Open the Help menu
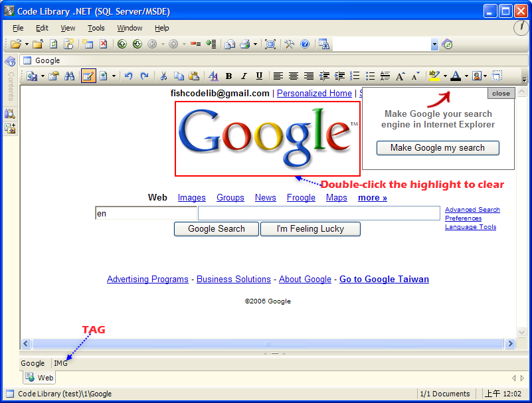Screen dimensions: 532x403 click(x=162, y=28)
